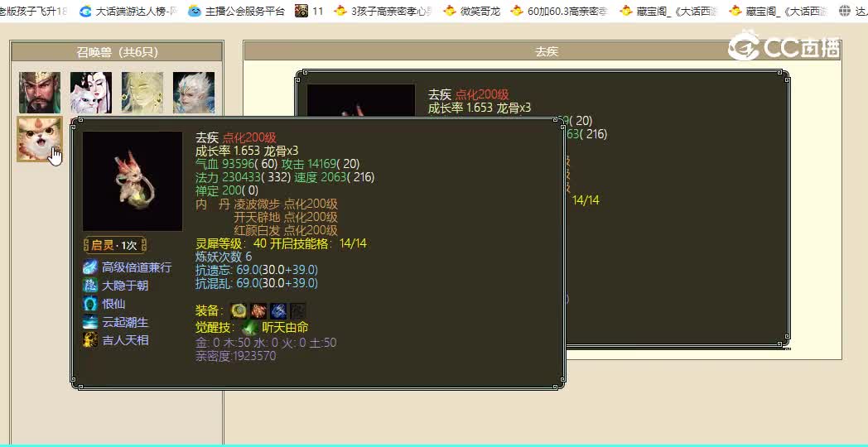
Task: Click the 云起潮生 skill icon
Action: point(90,322)
